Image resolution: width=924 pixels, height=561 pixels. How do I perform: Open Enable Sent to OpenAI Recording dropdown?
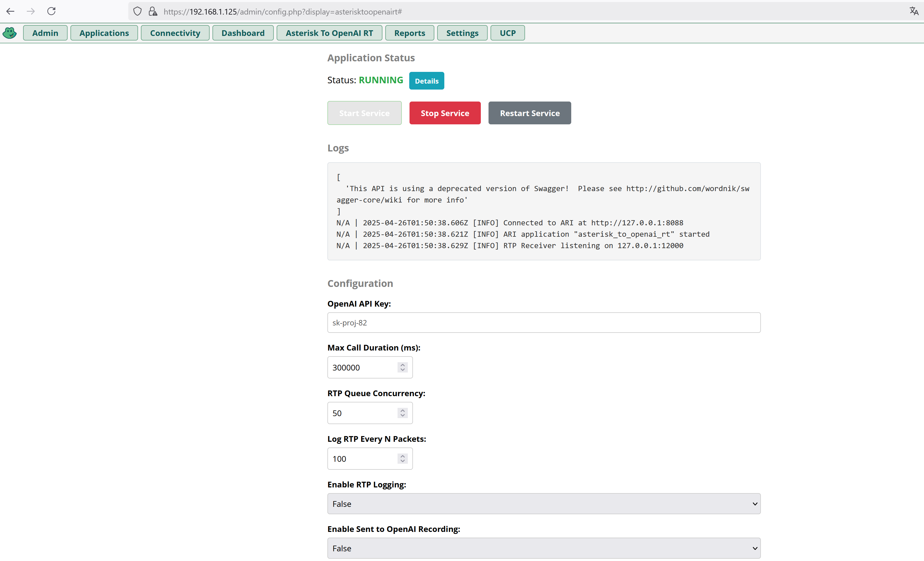point(544,549)
